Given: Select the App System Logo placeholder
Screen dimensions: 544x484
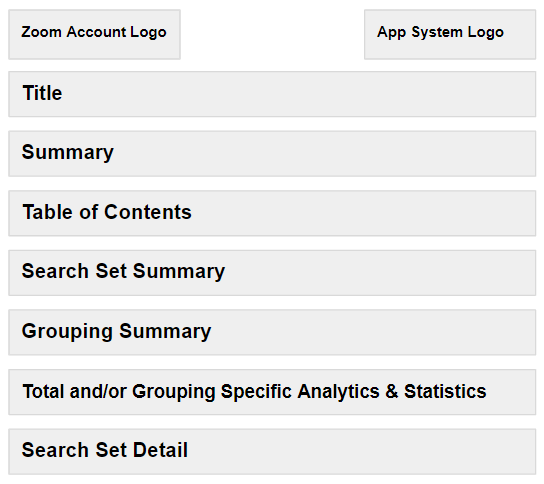Looking at the screenshot, I should coord(450,34).
